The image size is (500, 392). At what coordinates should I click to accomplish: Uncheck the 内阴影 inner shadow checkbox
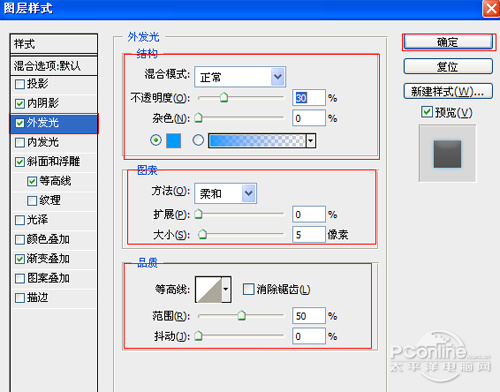click(20, 104)
